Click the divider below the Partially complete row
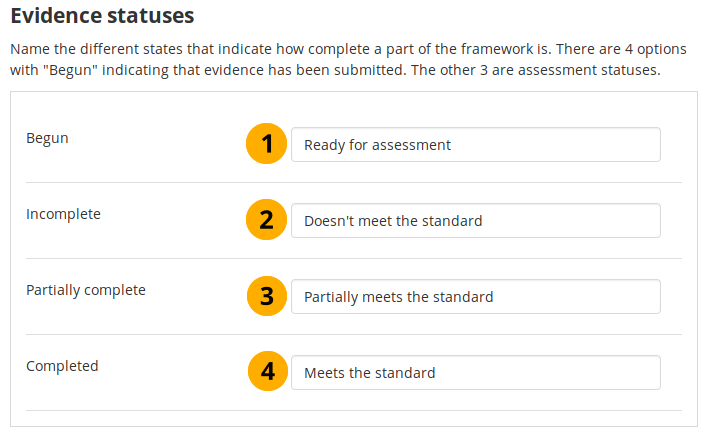Screen dimensions: 707x440 (353, 334)
